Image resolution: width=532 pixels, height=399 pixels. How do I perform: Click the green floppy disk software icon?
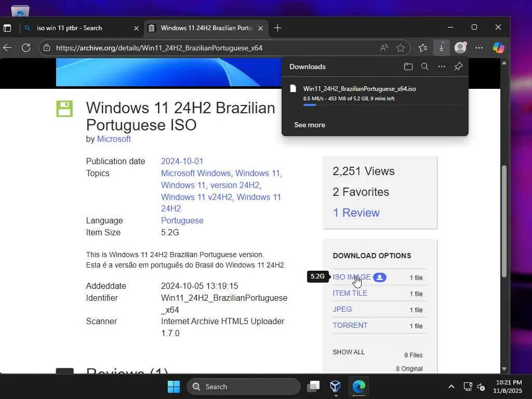click(x=64, y=109)
